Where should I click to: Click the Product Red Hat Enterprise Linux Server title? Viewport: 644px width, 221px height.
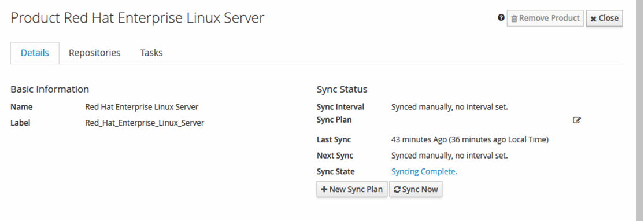(137, 18)
